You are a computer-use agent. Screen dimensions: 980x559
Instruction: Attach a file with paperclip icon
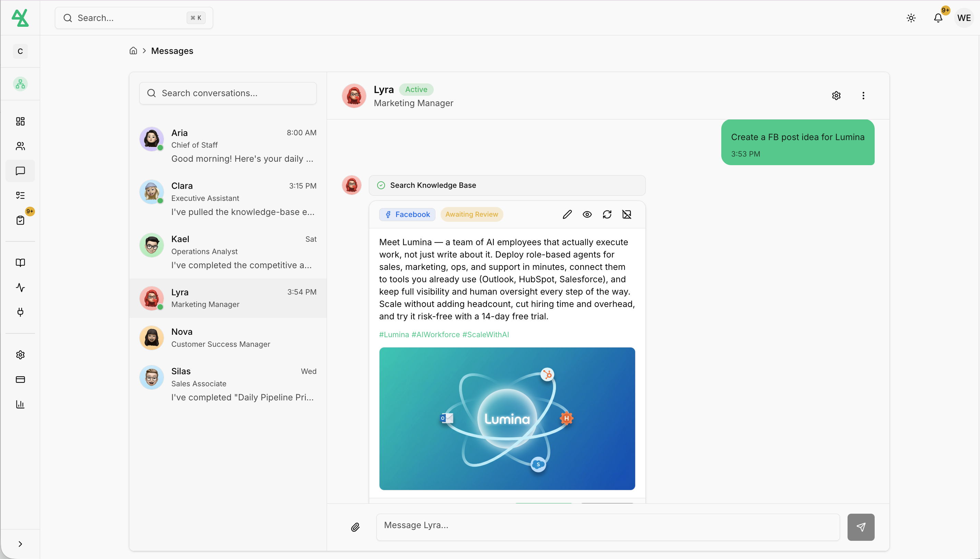[x=355, y=527]
